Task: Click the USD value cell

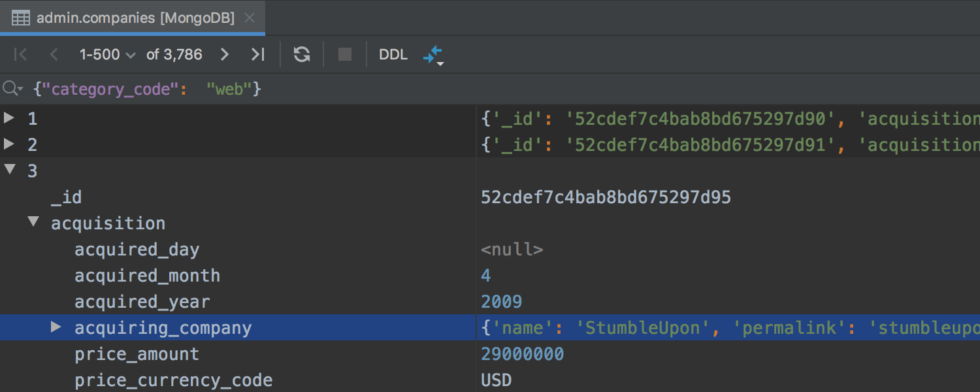Action: tap(496, 380)
